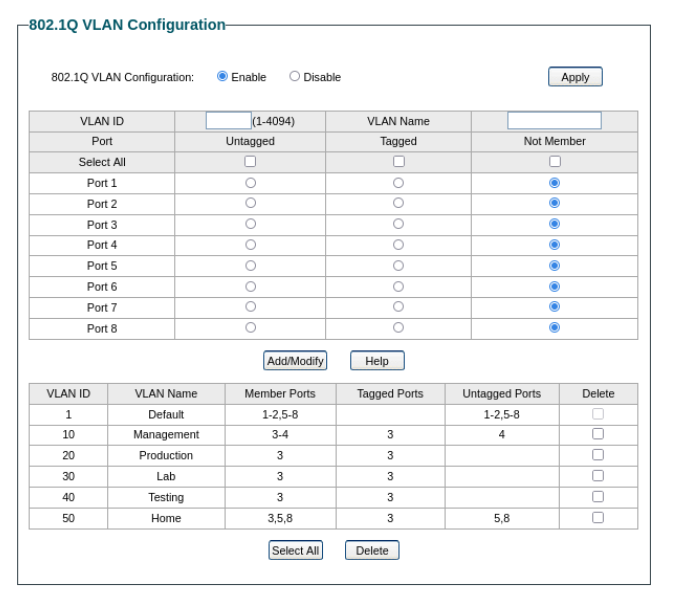Screen dimensions: 679x608
Task: Check Select All Tagged checkbox
Action: (x=398, y=162)
